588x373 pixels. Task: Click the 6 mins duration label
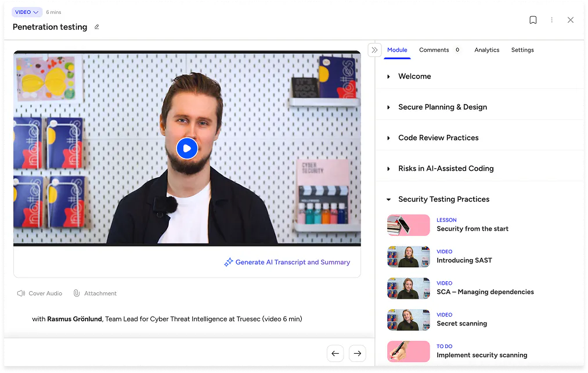pyautogui.click(x=53, y=12)
